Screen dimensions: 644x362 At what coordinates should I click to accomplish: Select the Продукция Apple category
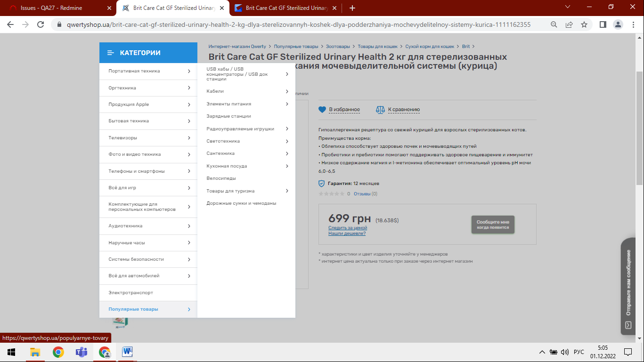point(148,105)
